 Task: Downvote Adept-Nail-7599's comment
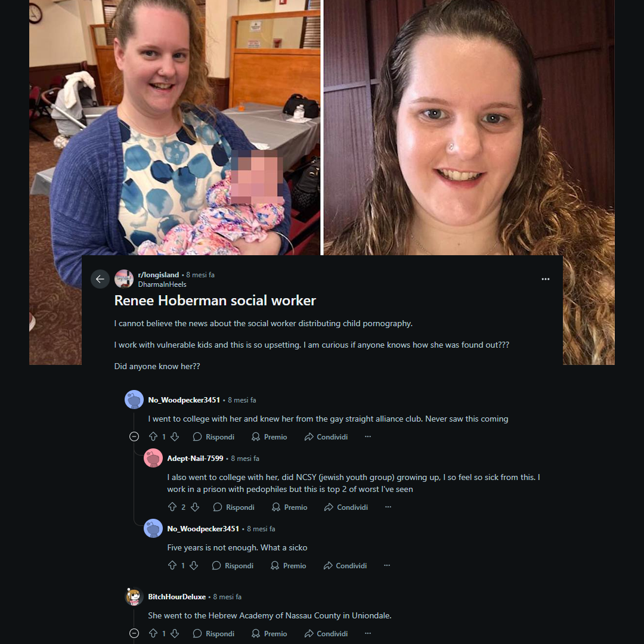(195, 507)
